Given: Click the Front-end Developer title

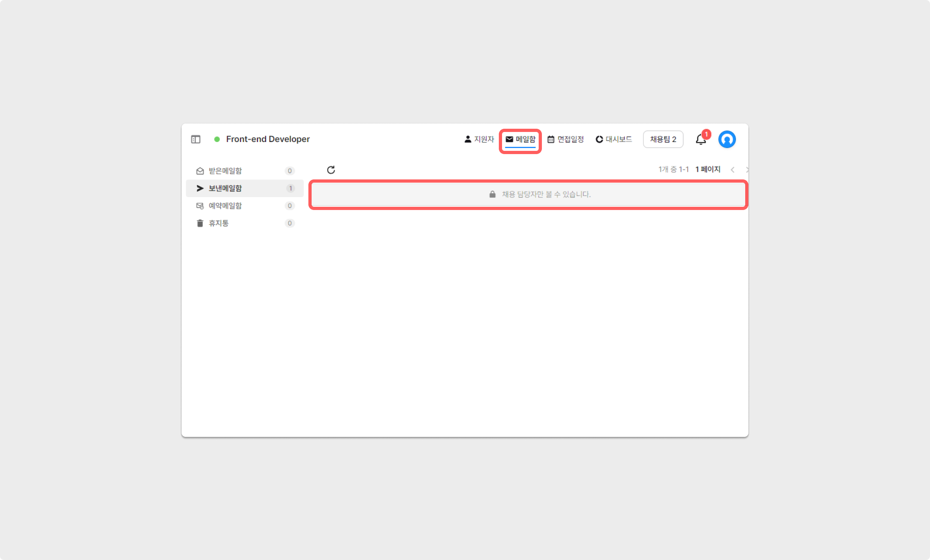Looking at the screenshot, I should 268,139.
